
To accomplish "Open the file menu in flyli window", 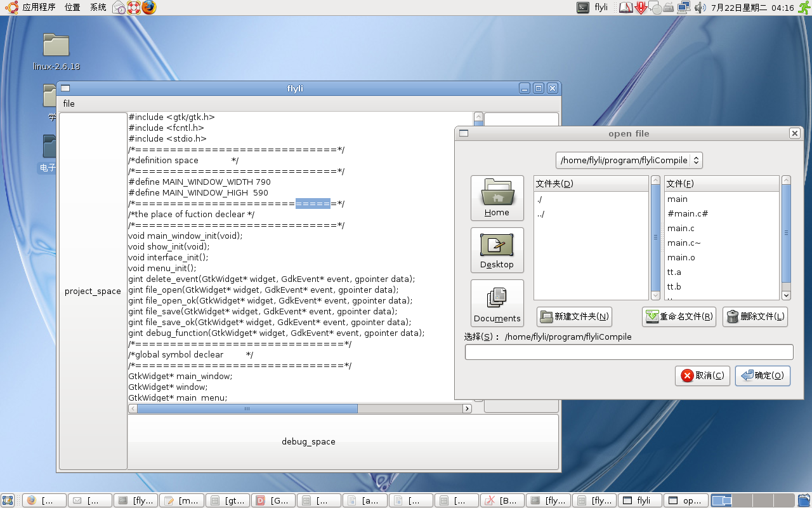I will [x=69, y=104].
